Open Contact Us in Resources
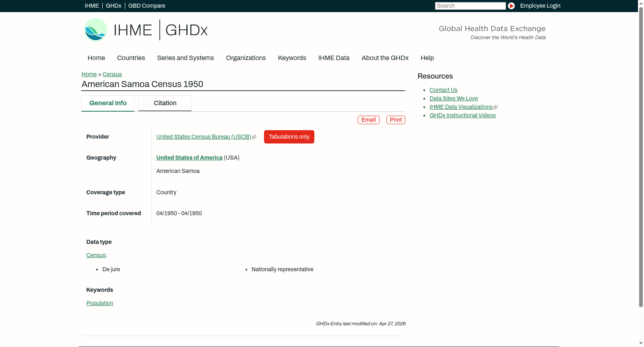Image resolution: width=644 pixels, height=347 pixels. pos(443,90)
